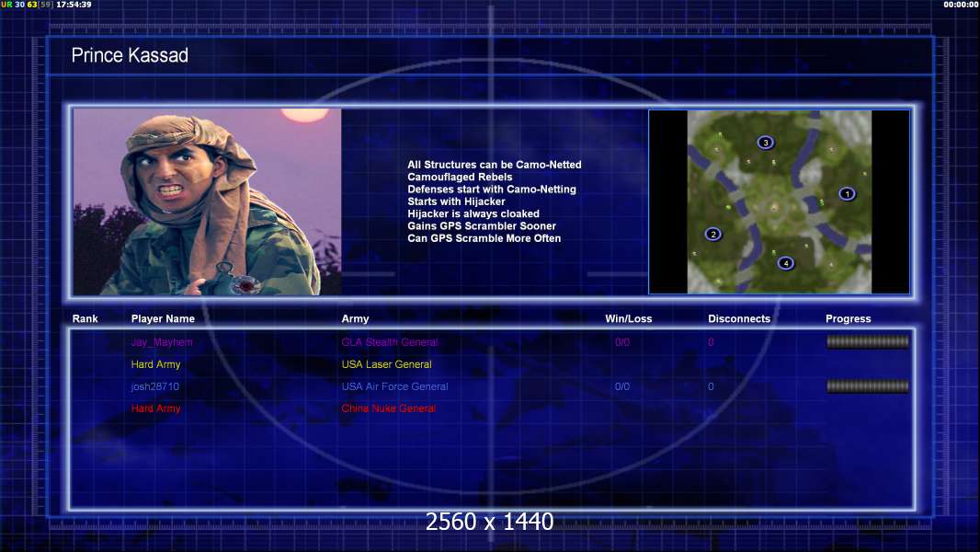The width and height of the screenshot is (980, 552).
Task: Click start position 4 marker on minimap
Action: (x=786, y=263)
